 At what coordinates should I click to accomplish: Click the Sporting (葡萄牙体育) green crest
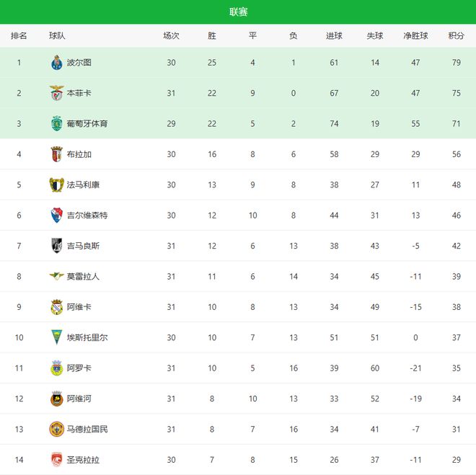(x=56, y=123)
